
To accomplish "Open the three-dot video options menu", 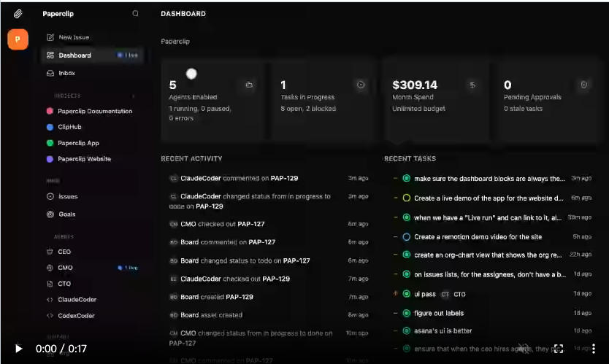I will [594, 349].
